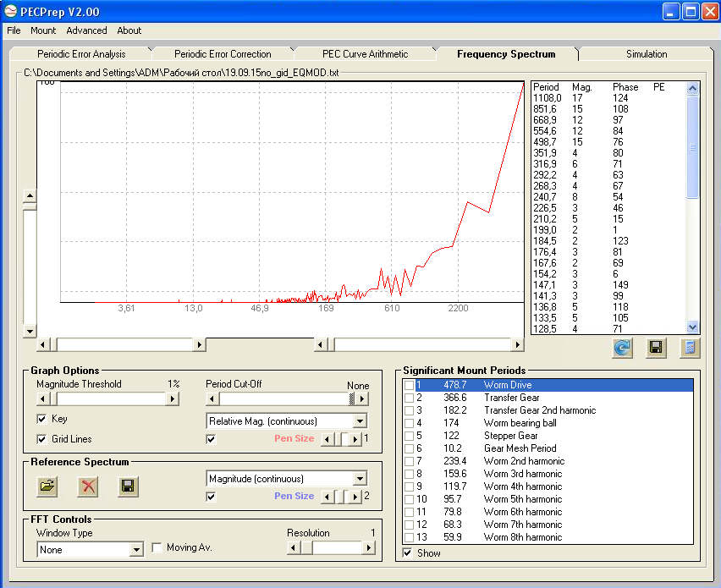Select the Transfer Gear 2nd harmonic row
Viewport: 721px width, 588px height.
548,410
